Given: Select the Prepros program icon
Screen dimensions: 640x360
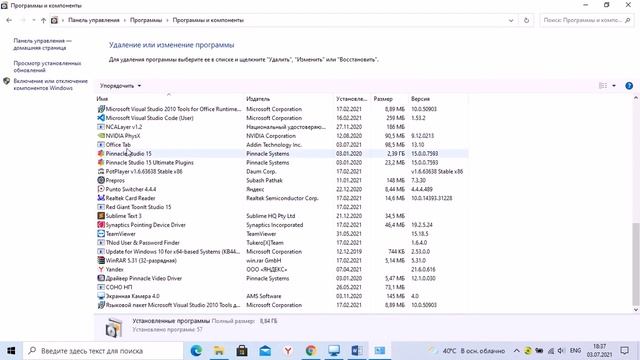Looking at the screenshot, I should click(101, 180).
